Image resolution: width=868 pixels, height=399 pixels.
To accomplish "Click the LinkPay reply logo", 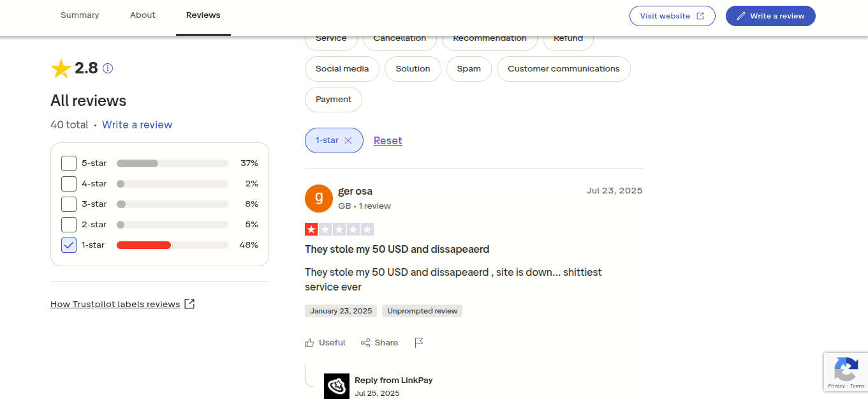I will click(x=337, y=386).
